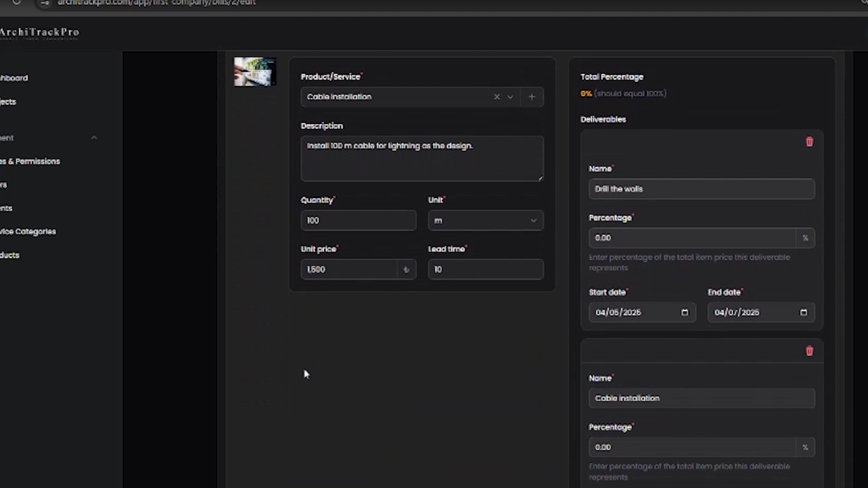Edit percentage for Cable installation deliverable

click(x=693, y=447)
